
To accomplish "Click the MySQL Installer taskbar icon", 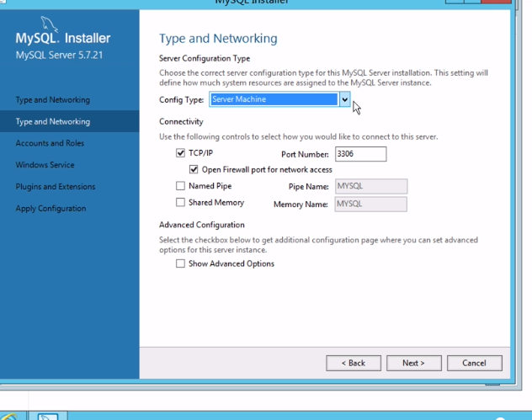I will [48, 416].
